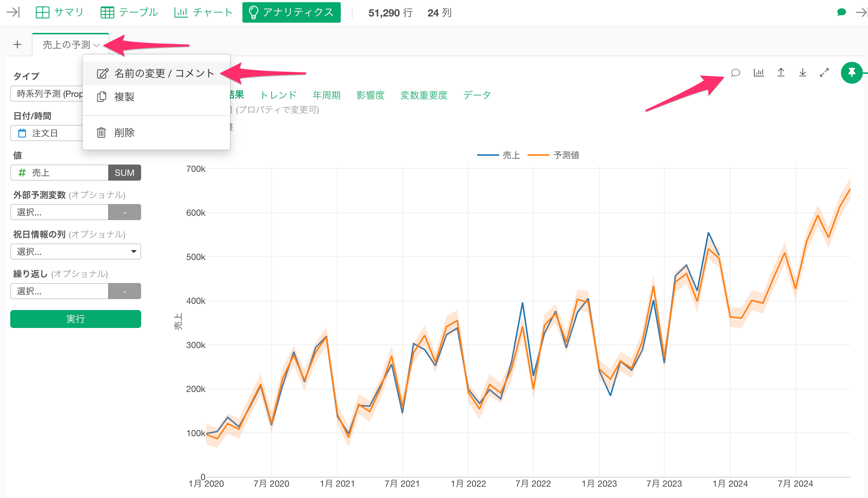
Task: Click the 外部予測変数 selection field
Action: click(60, 212)
